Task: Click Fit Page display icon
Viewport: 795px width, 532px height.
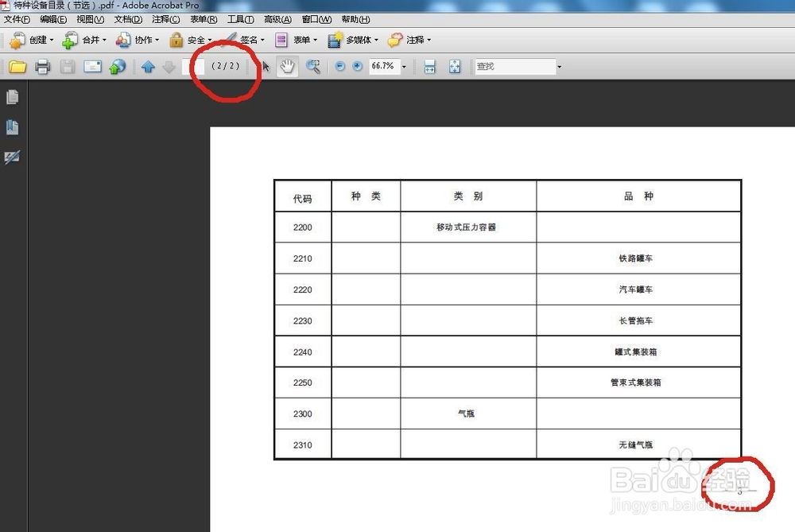Action: pos(455,67)
